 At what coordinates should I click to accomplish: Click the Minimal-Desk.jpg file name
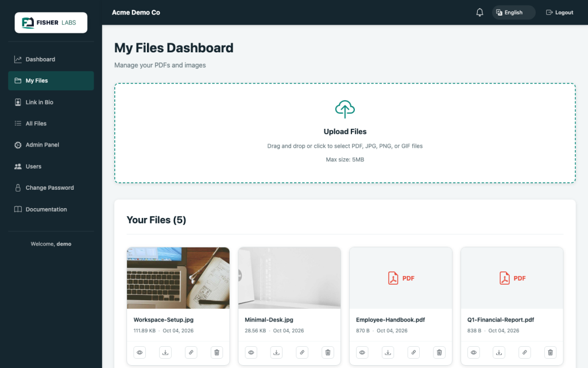click(269, 320)
